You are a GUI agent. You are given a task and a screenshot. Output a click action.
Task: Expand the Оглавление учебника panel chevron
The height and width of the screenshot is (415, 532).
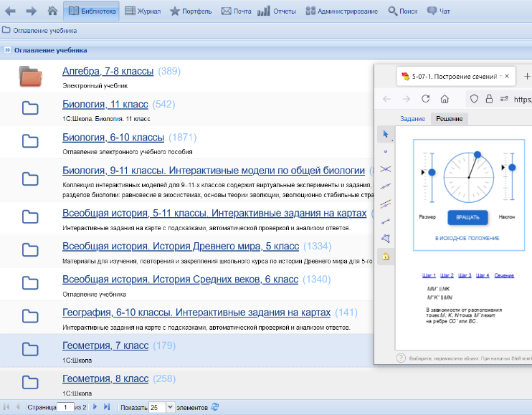pyautogui.click(x=7, y=50)
